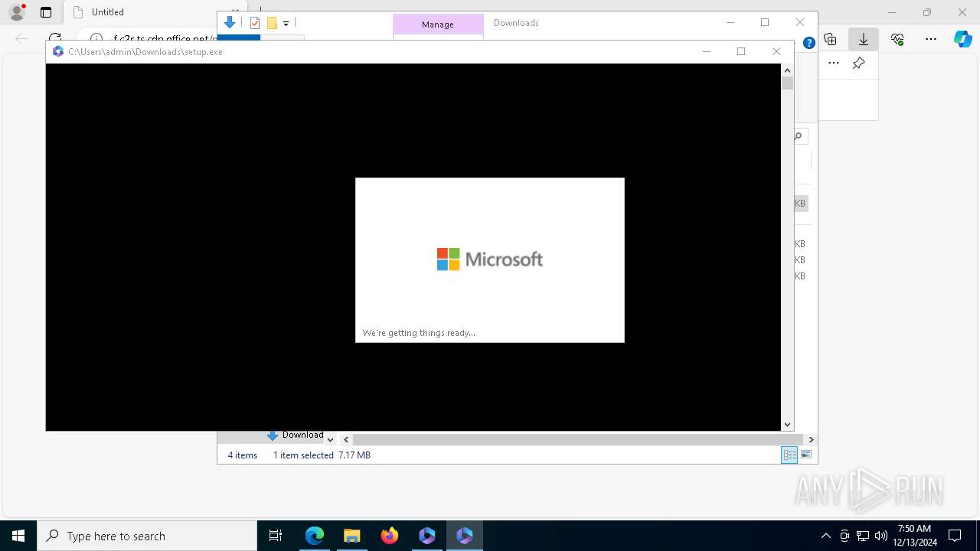
Task: Open Edge Settings and more menu
Action: 931,39
